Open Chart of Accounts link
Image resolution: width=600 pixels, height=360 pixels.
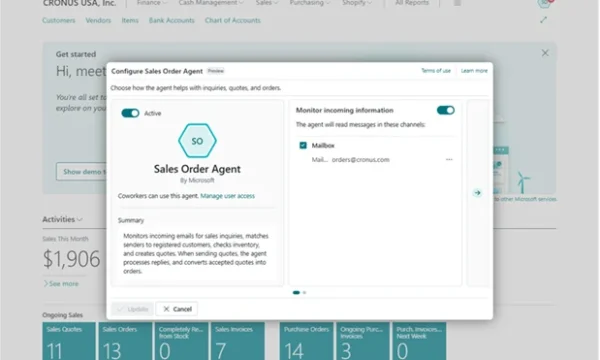point(233,20)
